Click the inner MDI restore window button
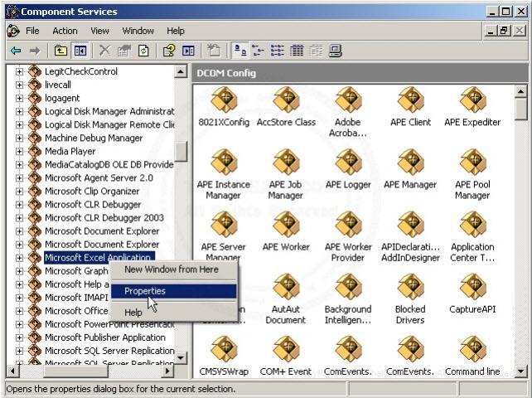Image resolution: width=532 pixels, height=398 pixels. [504, 31]
